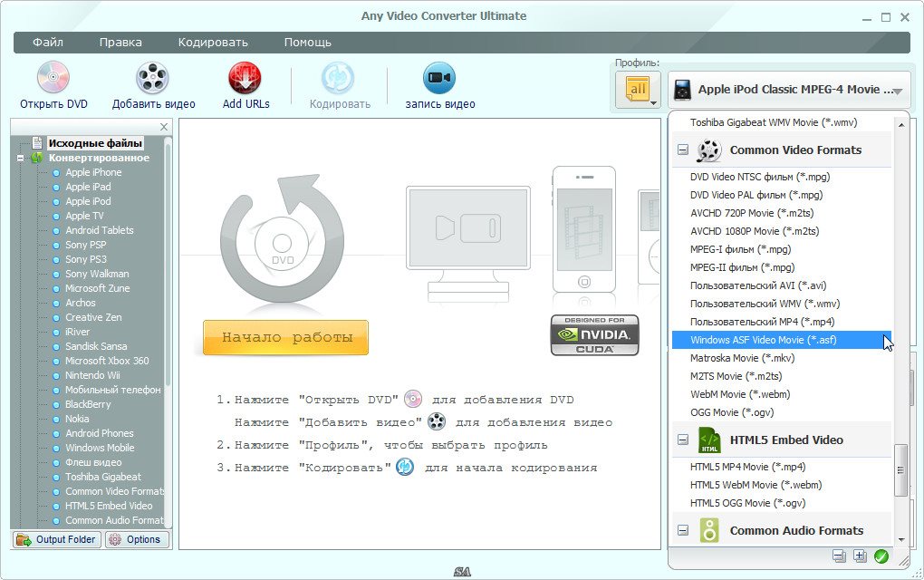Screen dimensions: 924x580
Task: Collapse the HTML5 Embed Video group
Action: coord(682,440)
